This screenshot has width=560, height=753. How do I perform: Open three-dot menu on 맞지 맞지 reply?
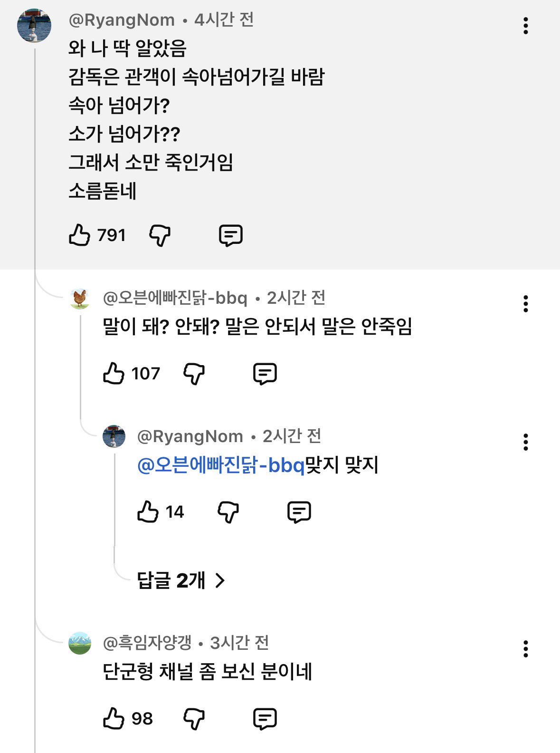click(525, 442)
